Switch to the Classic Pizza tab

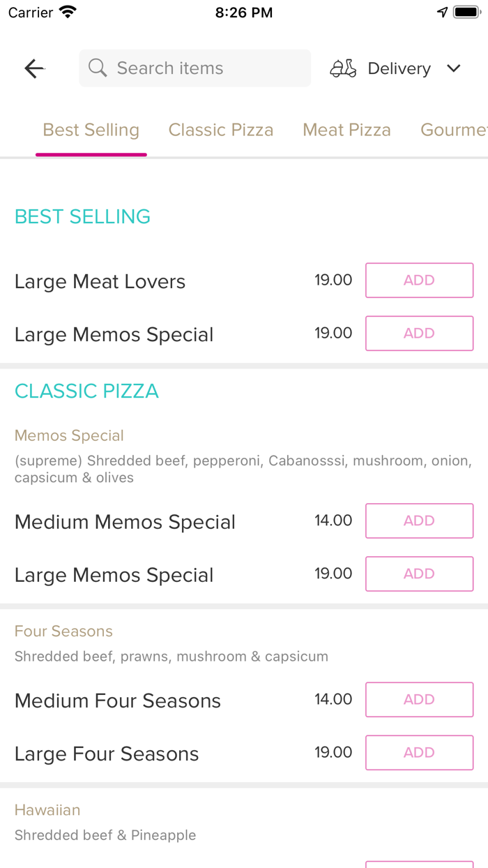pos(221,130)
